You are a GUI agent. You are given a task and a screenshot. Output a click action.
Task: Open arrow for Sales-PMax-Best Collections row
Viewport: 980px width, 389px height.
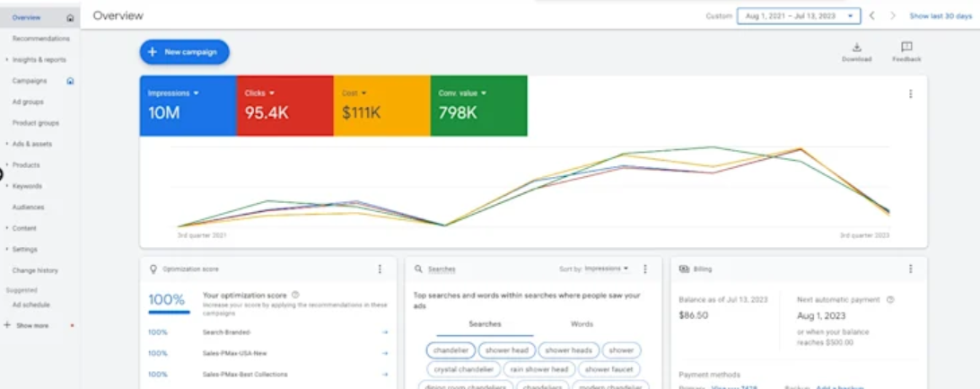(385, 374)
